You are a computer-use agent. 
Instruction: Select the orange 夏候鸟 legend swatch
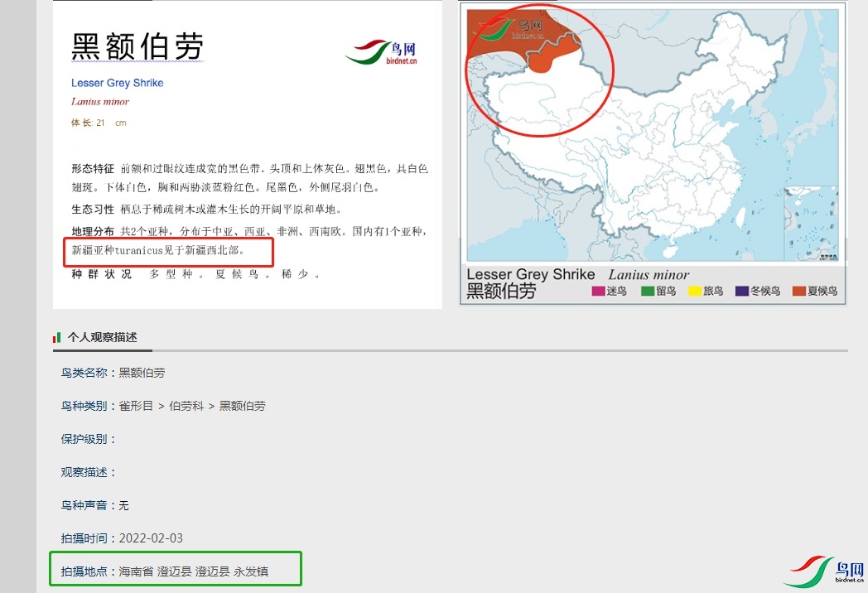pos(798,291)
